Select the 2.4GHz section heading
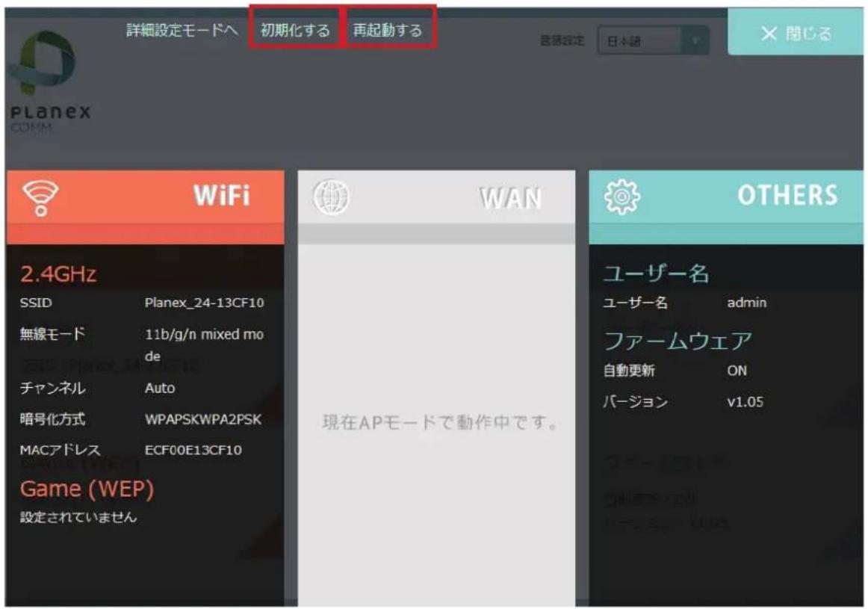The height and width of the screenshot is (609, 868). coord(58,274)
